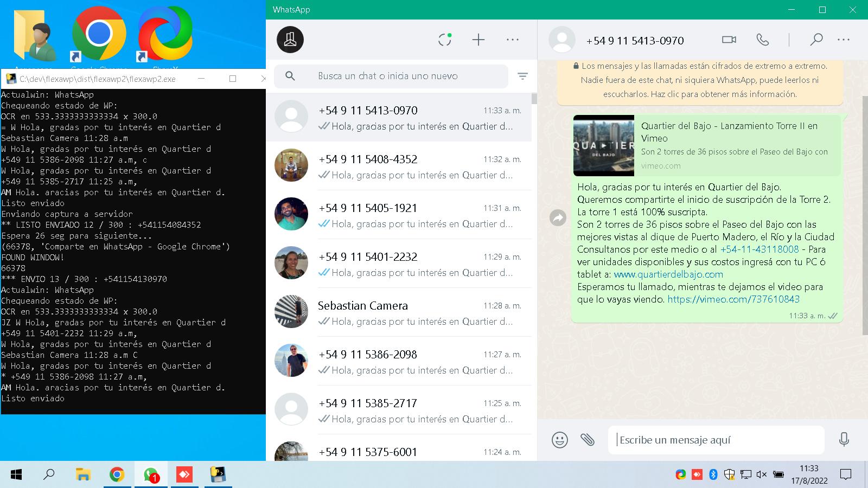Image resolution: width=868 pixels, height=488 pixels.
Task: Open Windows Start menu
Action: tap(16, 475)
